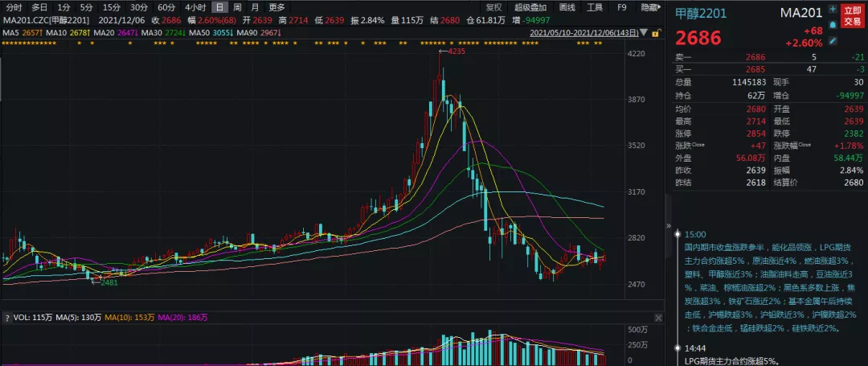This screenshot has width=868, height=366.
Task: Collapse the news panel with double-chevron icon
Action: 668,226
